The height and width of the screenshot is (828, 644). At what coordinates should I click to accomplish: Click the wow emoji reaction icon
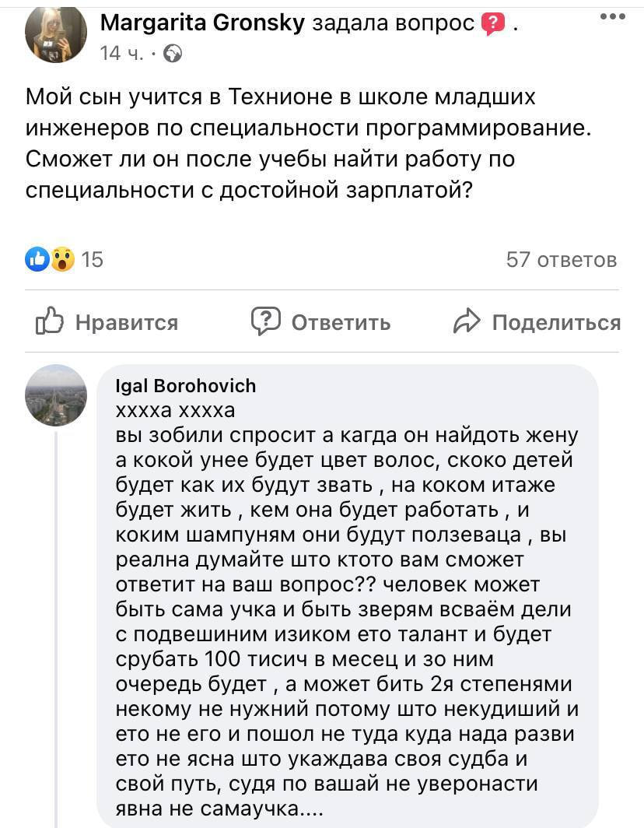62,259
